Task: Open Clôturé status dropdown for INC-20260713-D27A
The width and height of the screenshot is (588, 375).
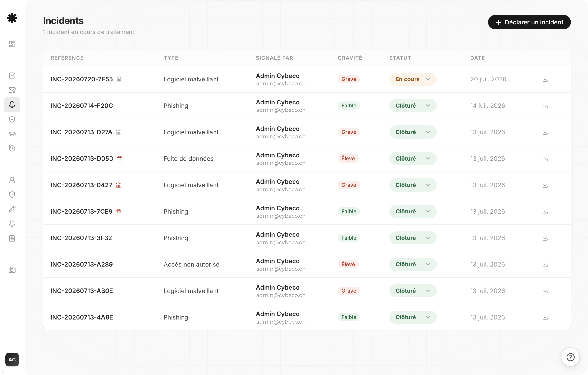Action: 413,132
